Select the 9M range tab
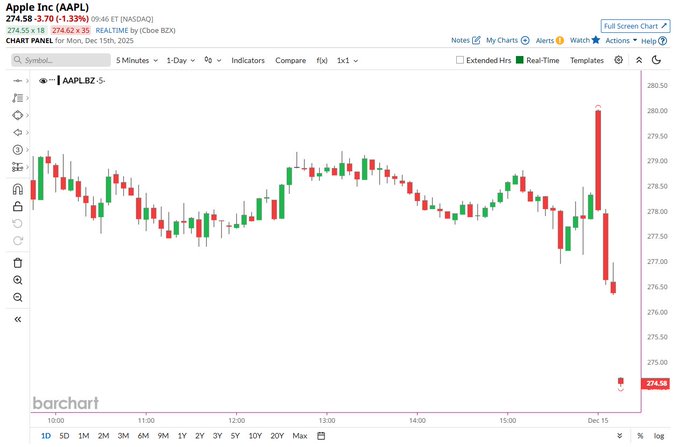The width and height of the screenshot is (680, 447). point(163,436)
